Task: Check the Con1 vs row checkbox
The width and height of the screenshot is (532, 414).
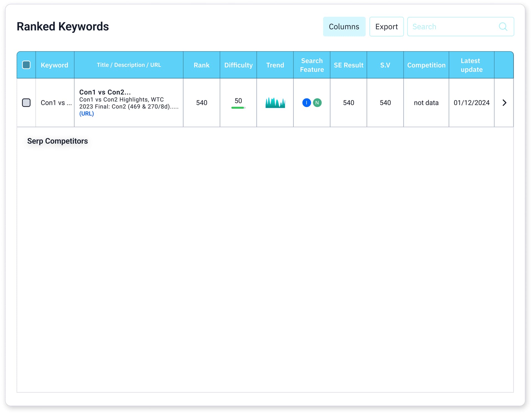Action: [x=26, y=103]
